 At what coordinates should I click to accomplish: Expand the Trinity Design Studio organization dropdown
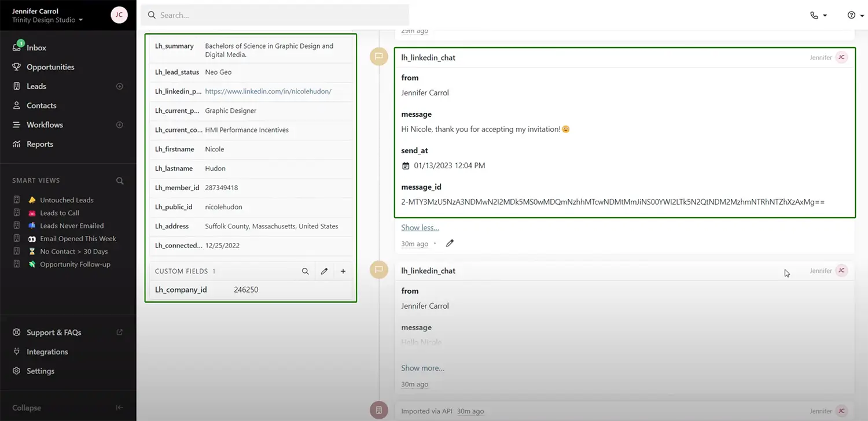click(x=47, y=20)
